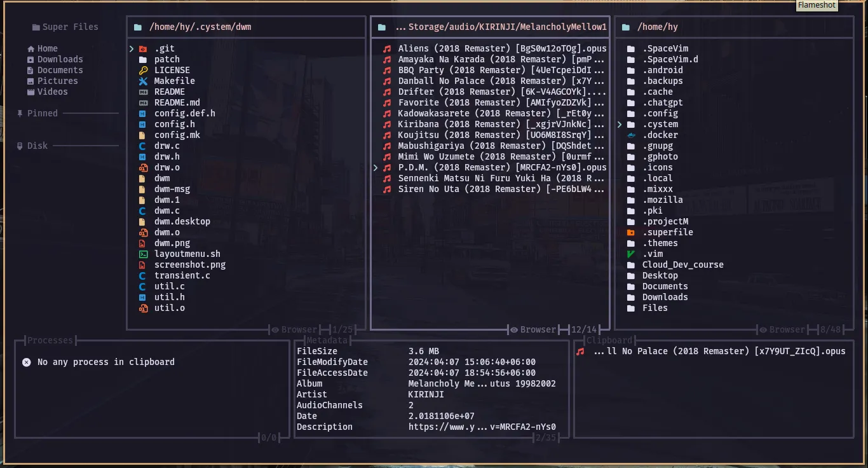The height and width of the screenshot is (468, 868).
Task: Open Downloads in the sidebar
Action: (x=60, y=60)
